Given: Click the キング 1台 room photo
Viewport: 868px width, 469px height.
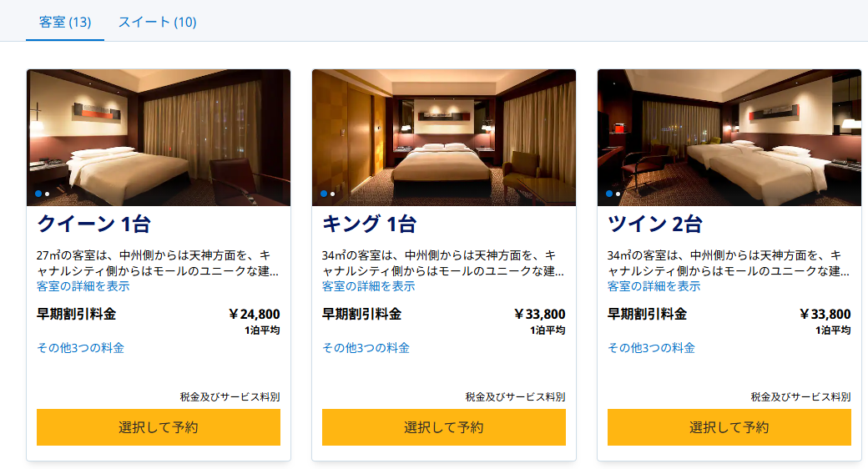Looking at the screenshot, I should [x=444, y=134].
